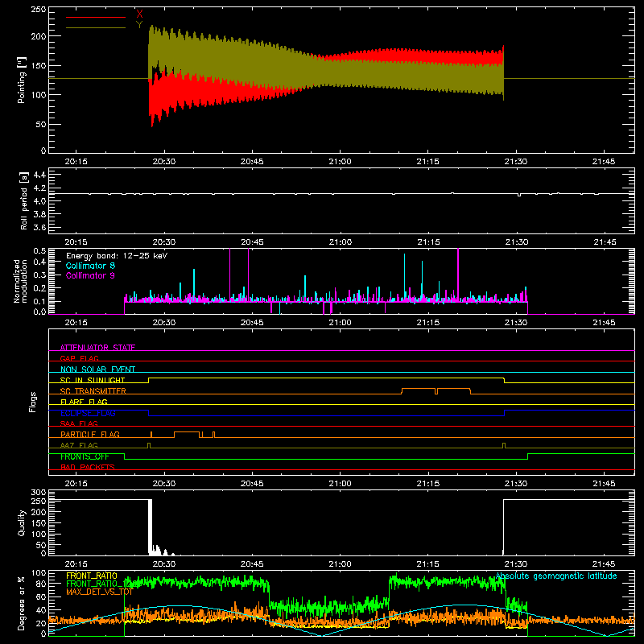Select the FLARE_FLAG label

[84, 402]
